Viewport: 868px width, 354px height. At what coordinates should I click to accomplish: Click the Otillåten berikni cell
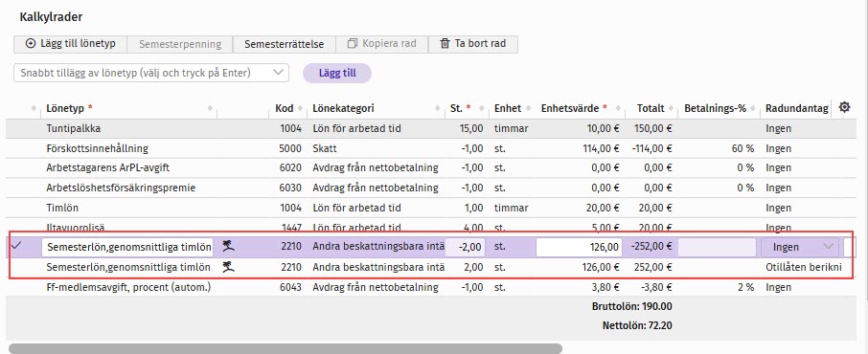(x=804, y=267)
